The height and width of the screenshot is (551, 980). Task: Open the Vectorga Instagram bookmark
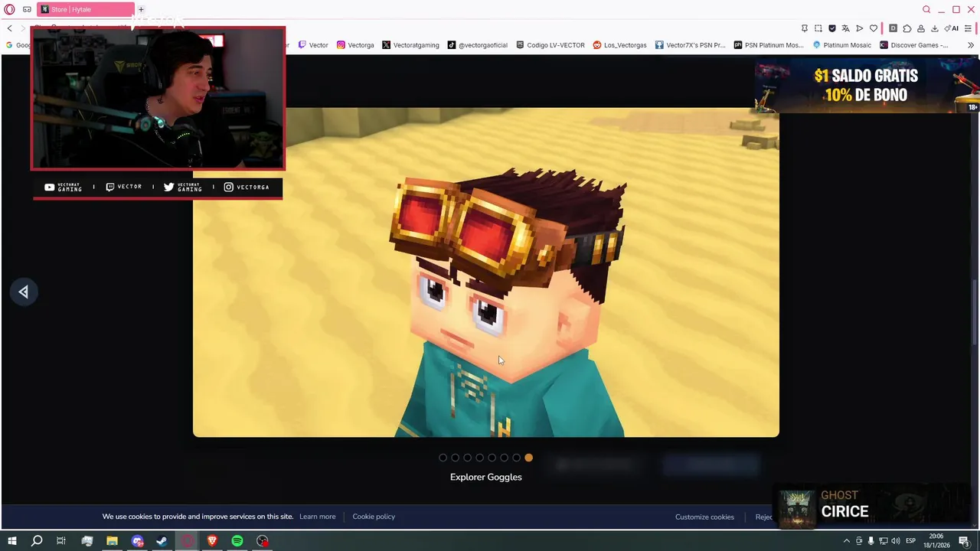pos(355,45)
